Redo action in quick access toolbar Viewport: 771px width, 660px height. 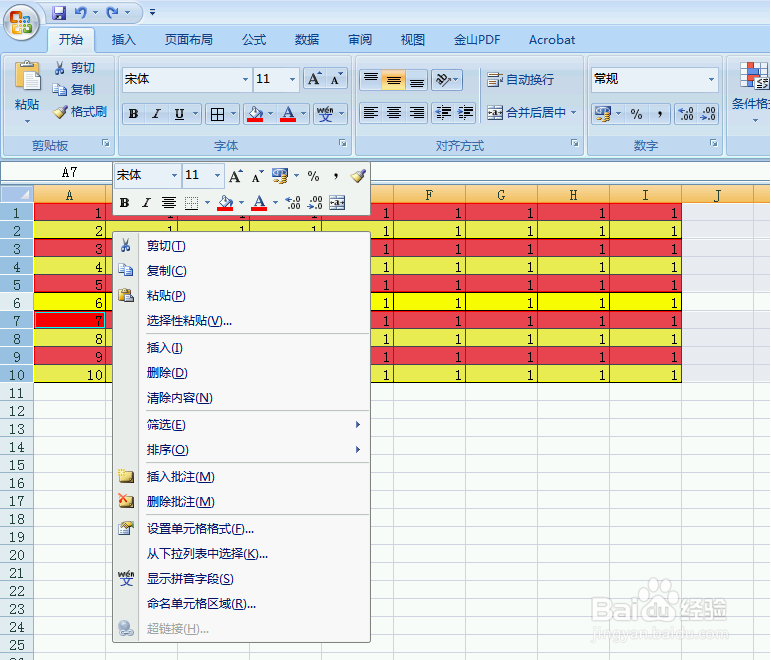click(x=112, y=12)
